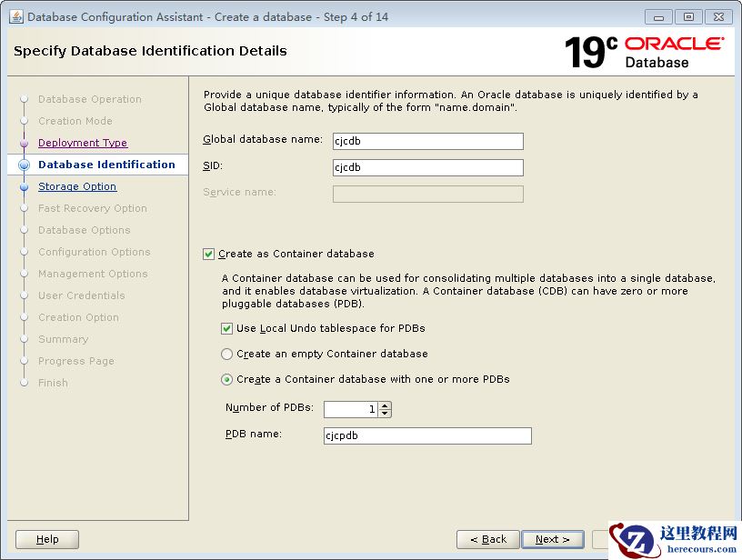Open Help for this wizard

(x=47, y=539)
